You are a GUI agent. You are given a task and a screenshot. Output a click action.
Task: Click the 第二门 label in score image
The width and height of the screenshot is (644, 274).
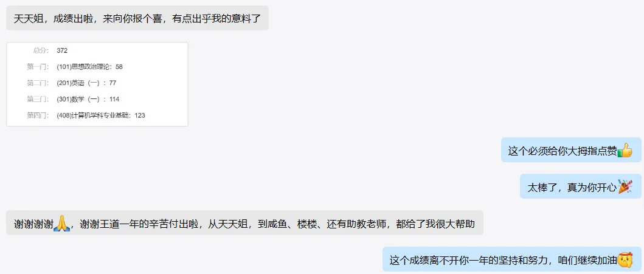38,83
